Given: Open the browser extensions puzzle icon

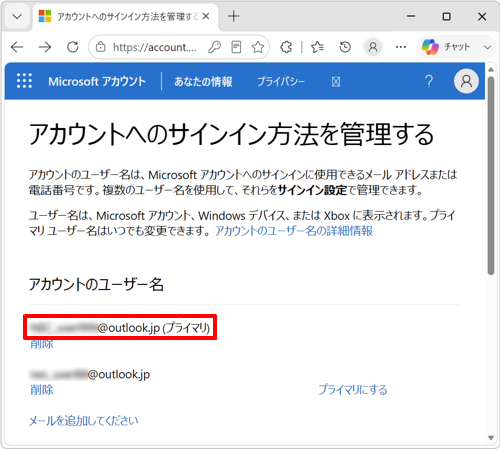Looking at the screenshot, I should coord(286,47).
